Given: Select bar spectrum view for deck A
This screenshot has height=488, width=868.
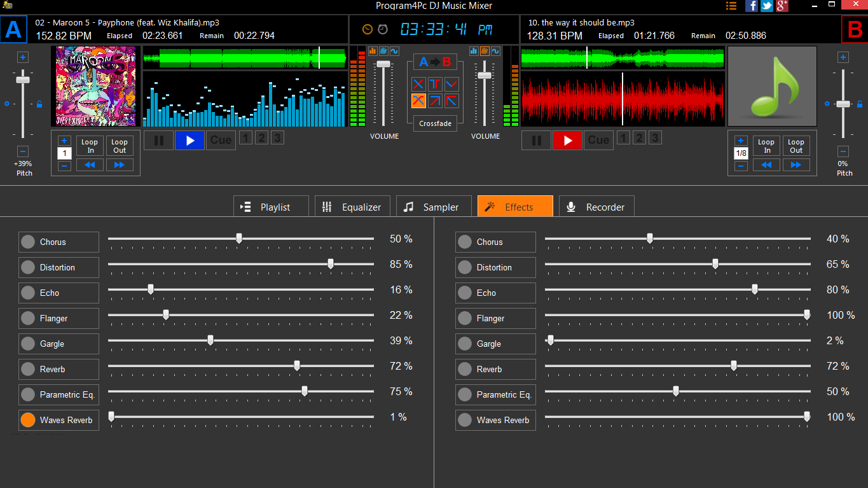Looking at the screenshot, I should point(373,51).
